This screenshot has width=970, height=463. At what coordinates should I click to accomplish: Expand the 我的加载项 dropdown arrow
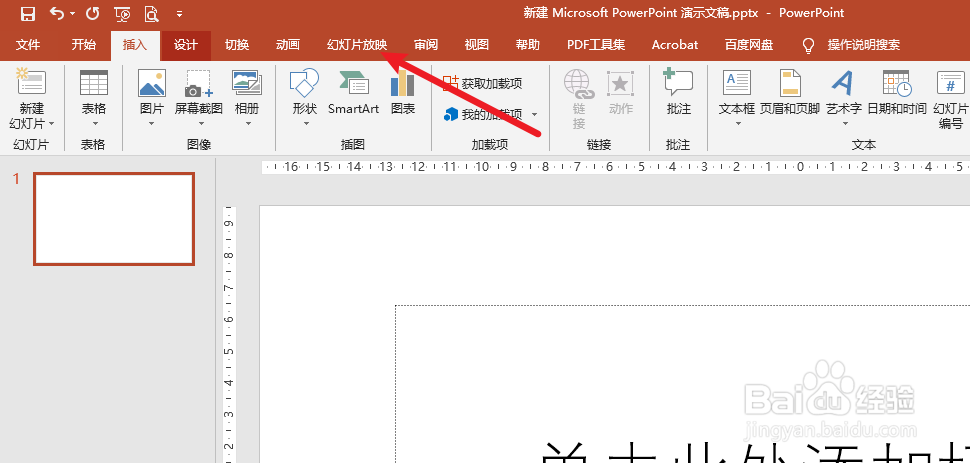click(x=534, y=115)
